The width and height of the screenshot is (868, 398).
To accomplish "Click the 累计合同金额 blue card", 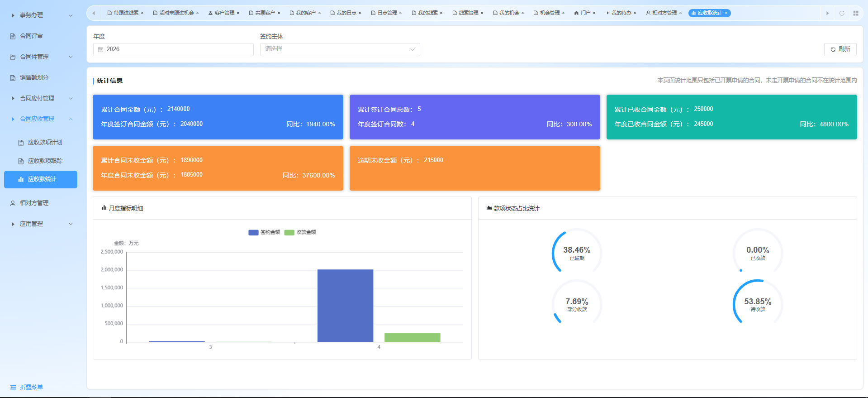I will pyautogui.click(x=218, y=117).
